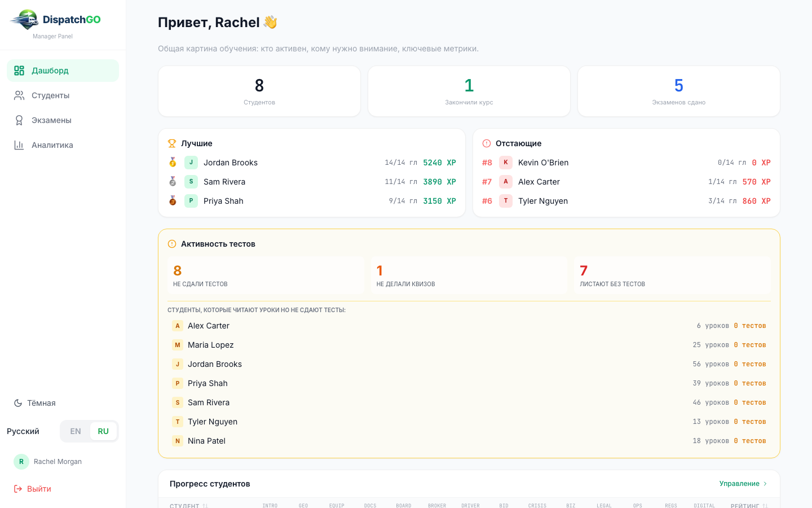Open the Экзамены page
Viewport: 812px width, 508px height.
tap(63, 120)
